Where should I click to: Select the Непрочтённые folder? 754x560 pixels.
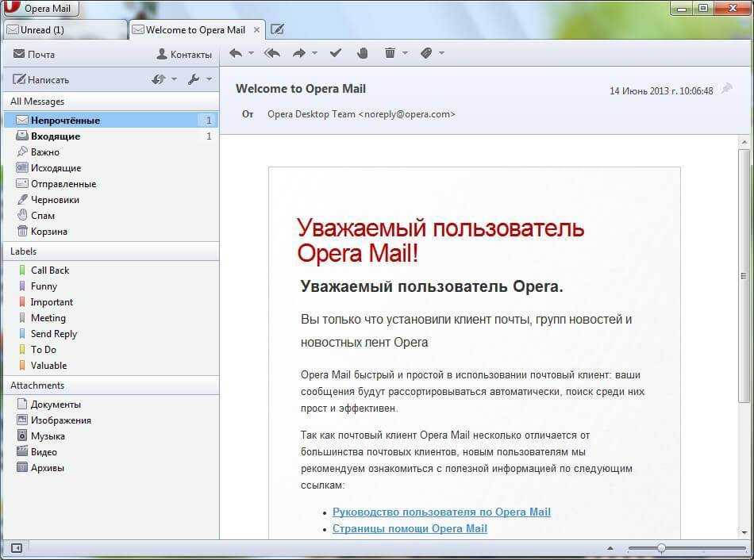(x=111, y=121)
